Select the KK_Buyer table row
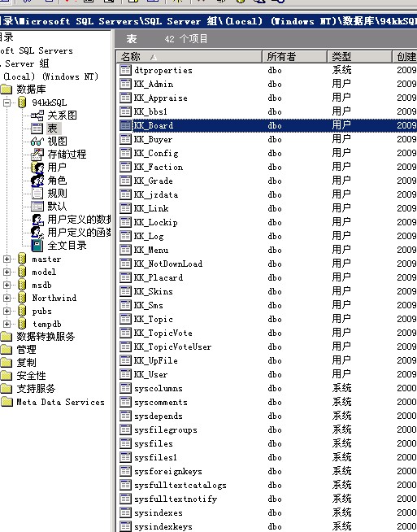Viewport: 417px width, 532px height. coord(267,139)
